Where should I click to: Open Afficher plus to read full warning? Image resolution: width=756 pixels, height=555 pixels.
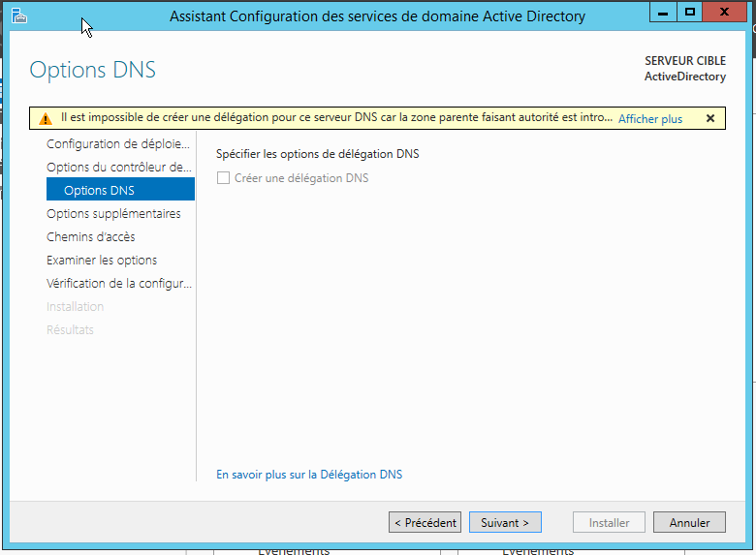650,118
